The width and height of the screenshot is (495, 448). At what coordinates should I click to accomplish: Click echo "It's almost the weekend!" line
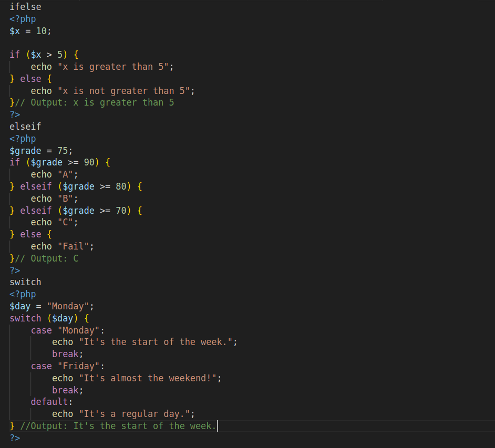click(137, 378)
